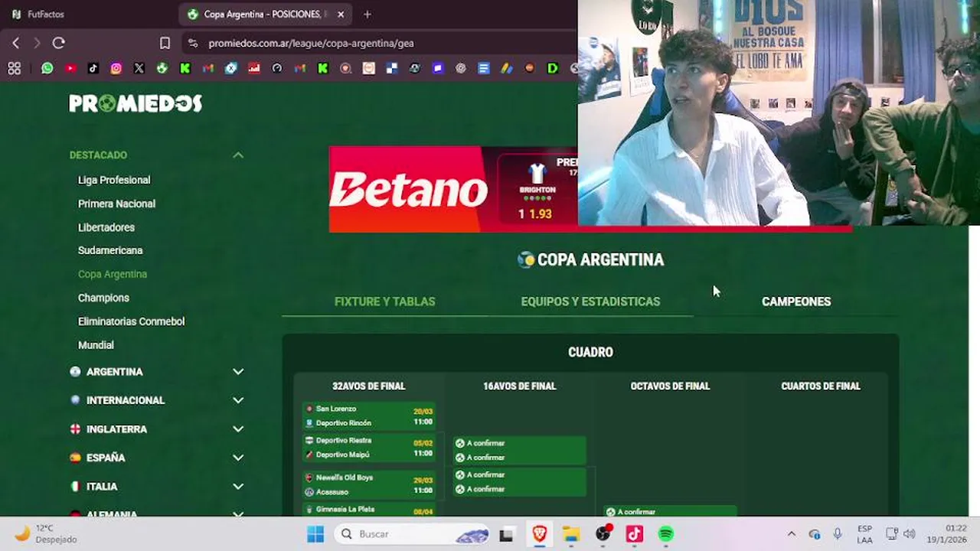Image resolution: width=980 pixels, height=551 pixels.
Task: Open the purple chat bookmark icon
Action: (x=438, y=68)
